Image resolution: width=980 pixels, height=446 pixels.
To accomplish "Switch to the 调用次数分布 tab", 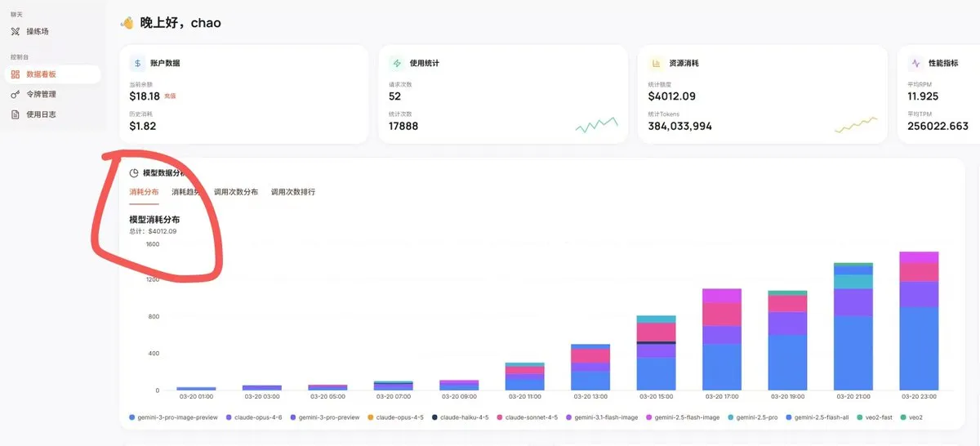I will (236, 192).
